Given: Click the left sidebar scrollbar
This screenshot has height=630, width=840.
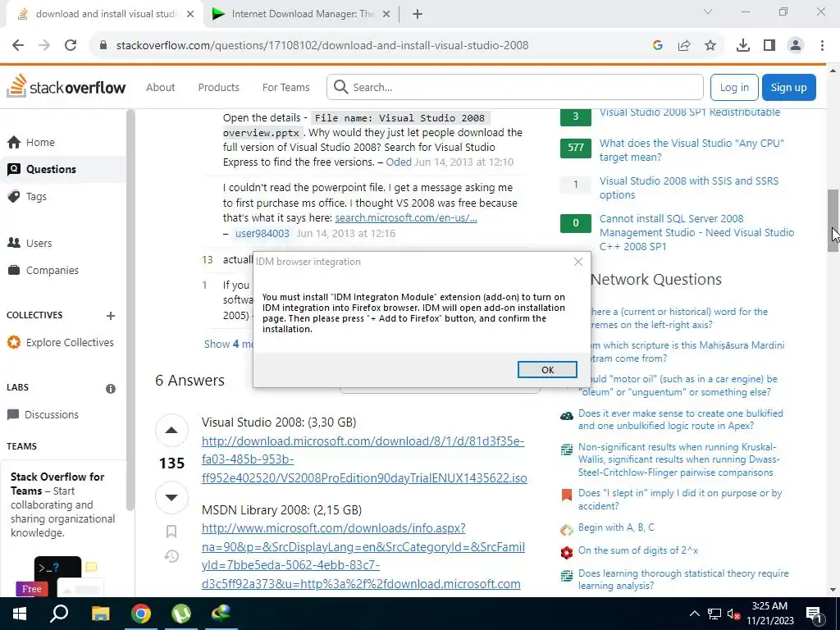Looking at the screenshot, I should (130, 309).
